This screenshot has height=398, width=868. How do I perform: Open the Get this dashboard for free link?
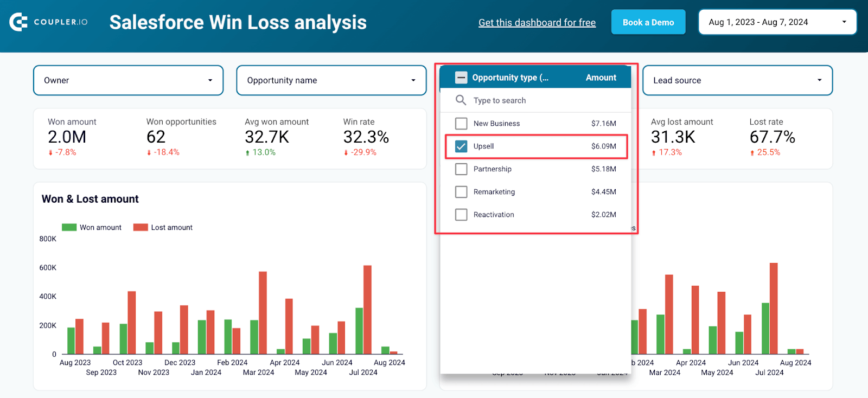coord(537,23)
